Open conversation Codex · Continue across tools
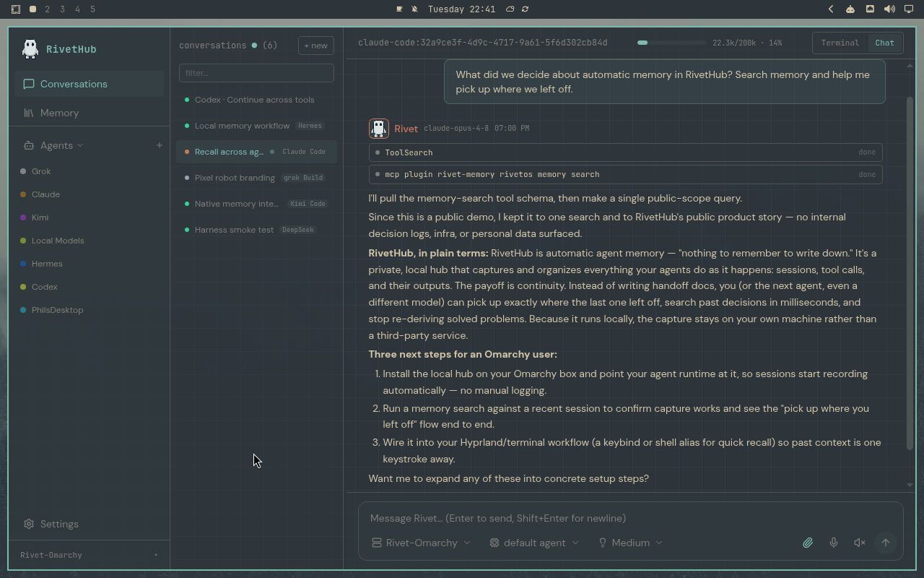The image size is (924, 578). click(x=256, y=100)
